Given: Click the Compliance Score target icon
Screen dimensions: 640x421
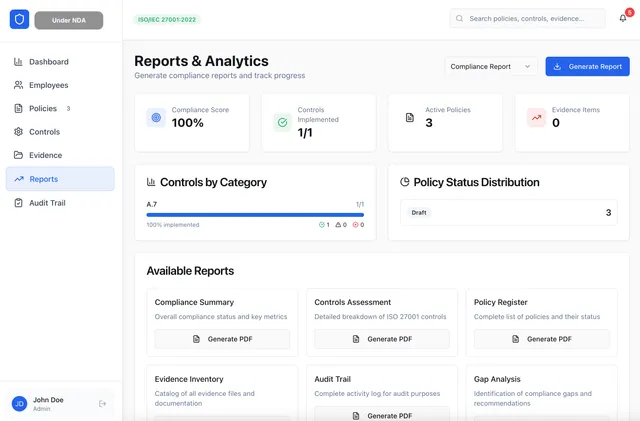Looking at the screenshot, I should [x=156, y=118].
